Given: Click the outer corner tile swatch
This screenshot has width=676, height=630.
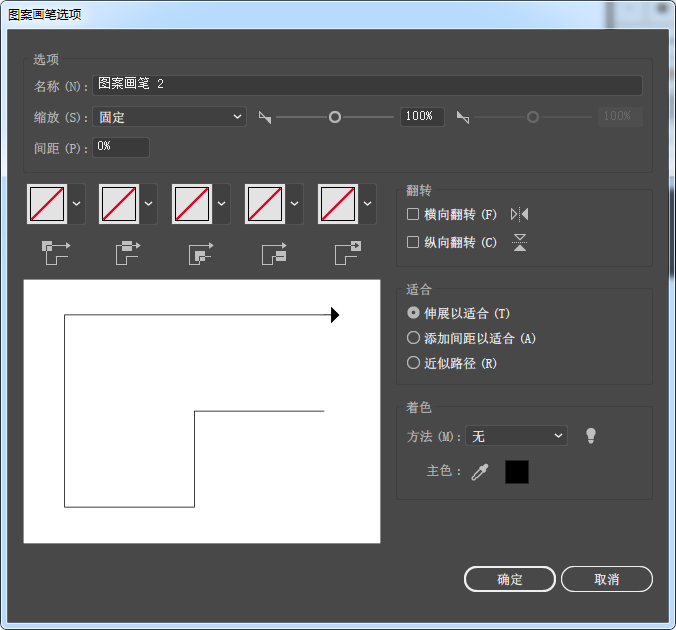Looking at the screenshot, I should 47,204.
